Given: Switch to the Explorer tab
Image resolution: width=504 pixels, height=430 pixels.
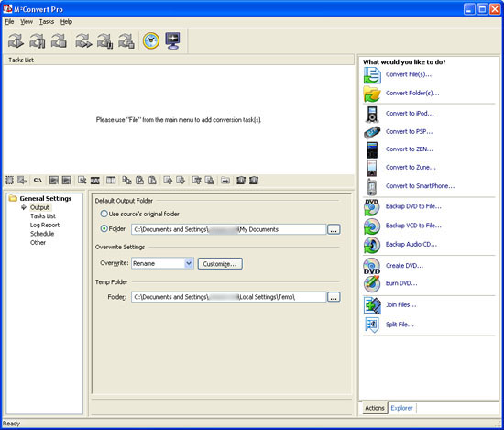Looking at the screenshot, I should (401, 408).
